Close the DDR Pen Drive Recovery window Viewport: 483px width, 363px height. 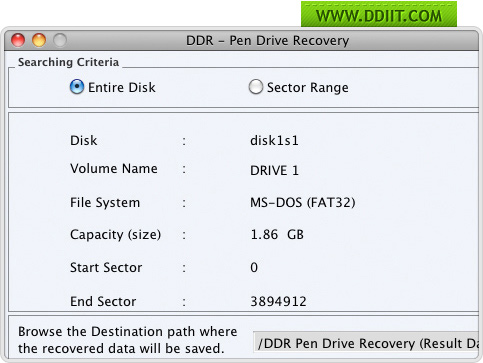coord(18,40)
